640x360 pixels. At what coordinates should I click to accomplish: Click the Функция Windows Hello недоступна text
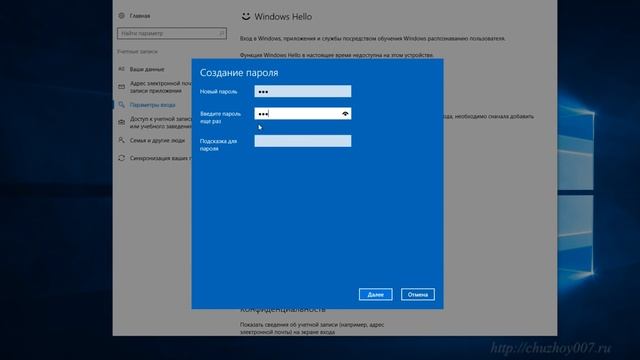337,55
